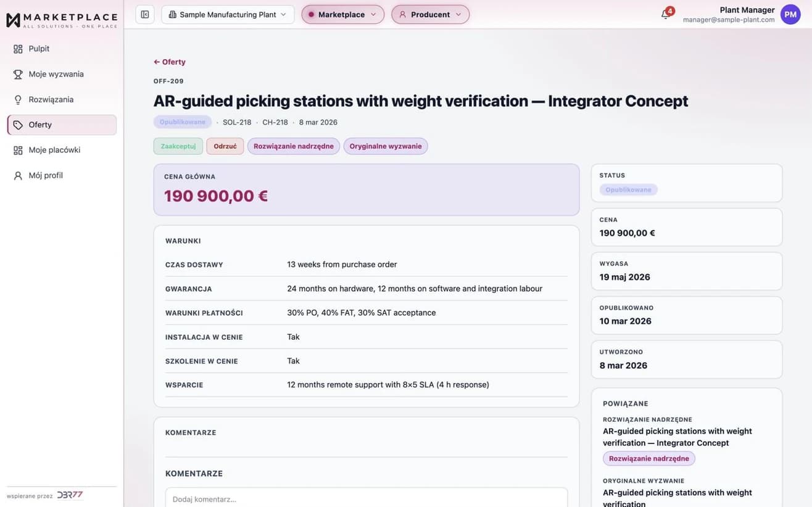Open the Sample Manufacturing Plant selector

[228, 14]
